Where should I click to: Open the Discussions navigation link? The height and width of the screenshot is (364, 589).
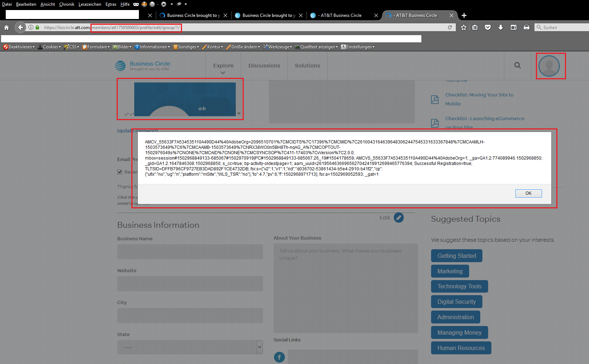click(264, 66)
